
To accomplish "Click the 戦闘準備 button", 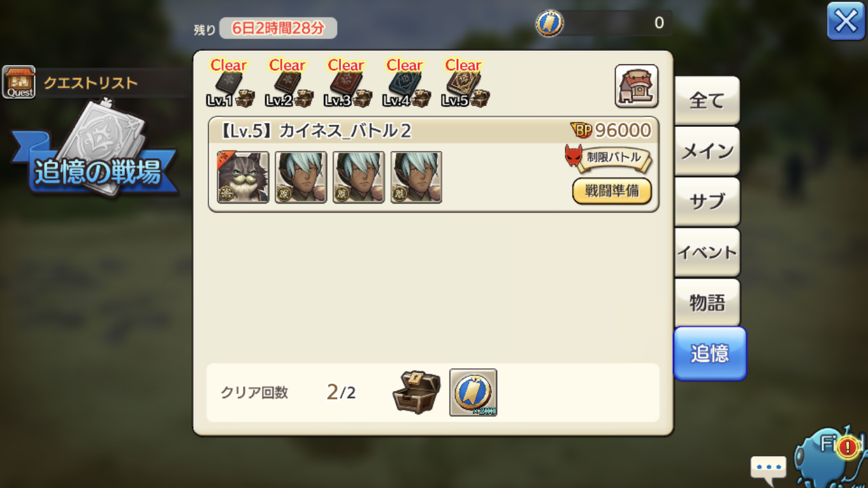I will [x=612, y=191].
